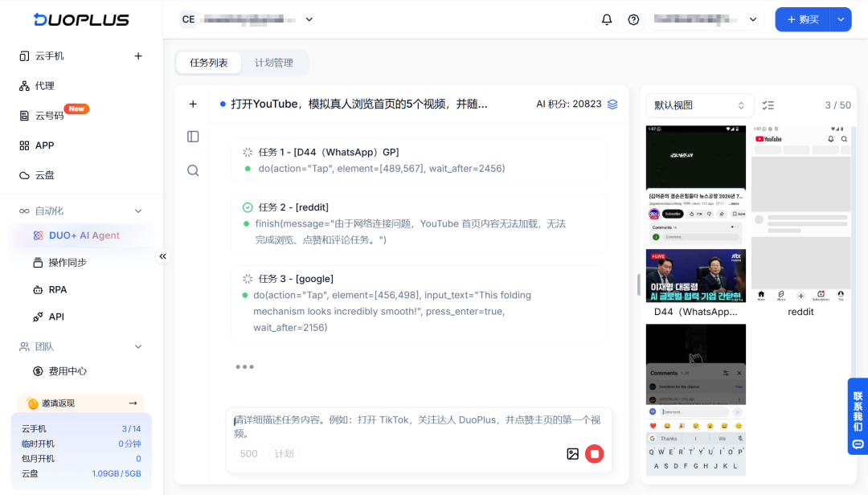Open 联系我们 contact us widget
The width and height of the screenshot is (868, 495).
point(858,416)
